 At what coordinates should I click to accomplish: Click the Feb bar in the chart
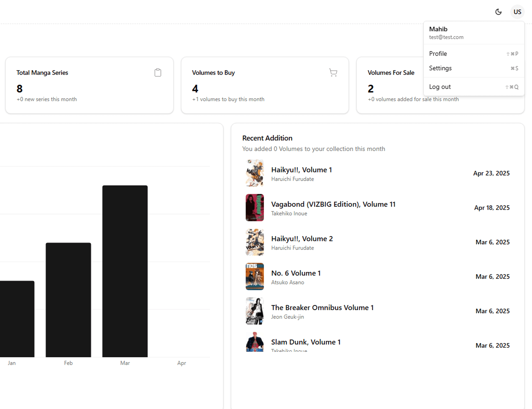pyautogui.click(x=68, y=300)
